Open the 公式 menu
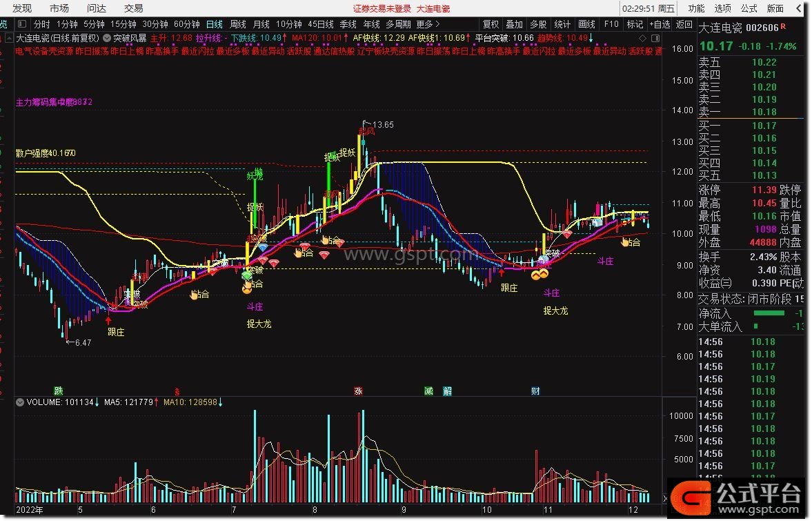 point(749,8)
